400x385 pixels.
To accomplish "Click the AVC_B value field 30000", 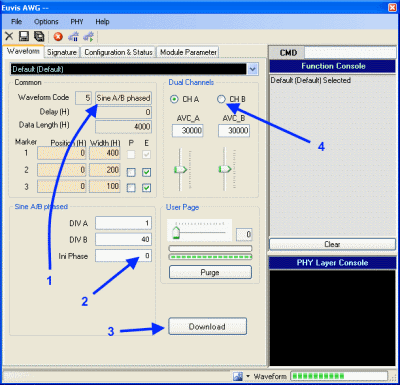I will pyautogui.click(x=234, y=130).
